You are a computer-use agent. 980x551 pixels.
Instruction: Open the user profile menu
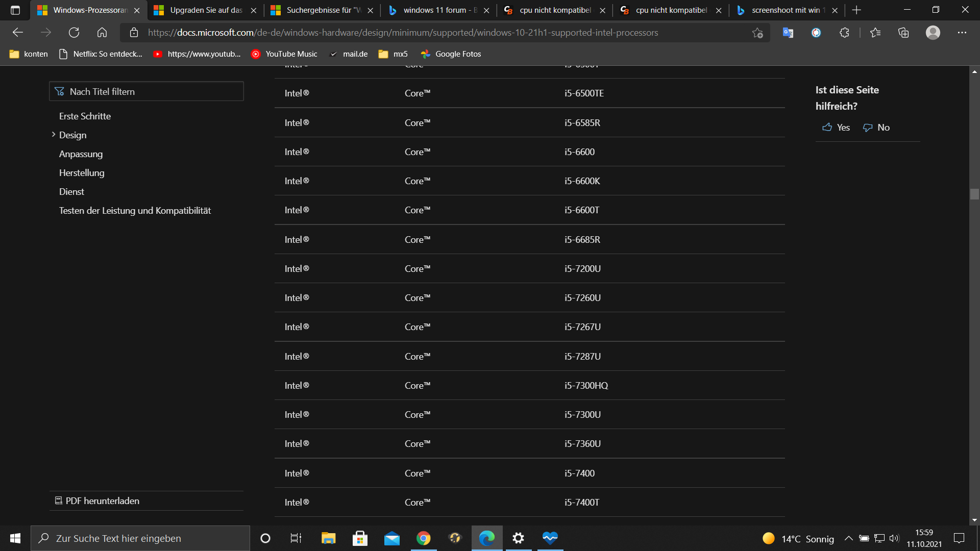click(x=933, y=33)
